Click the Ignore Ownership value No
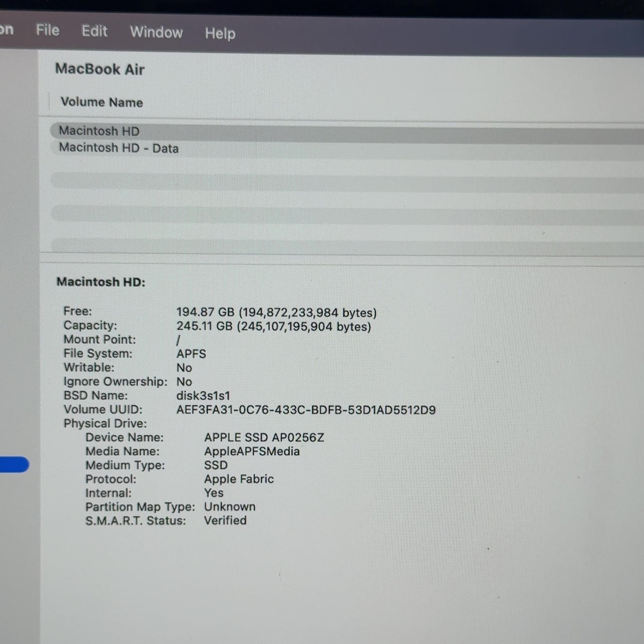Image resolution: width=644 pixels, height=644 pixels. click(x=184, y=382)
